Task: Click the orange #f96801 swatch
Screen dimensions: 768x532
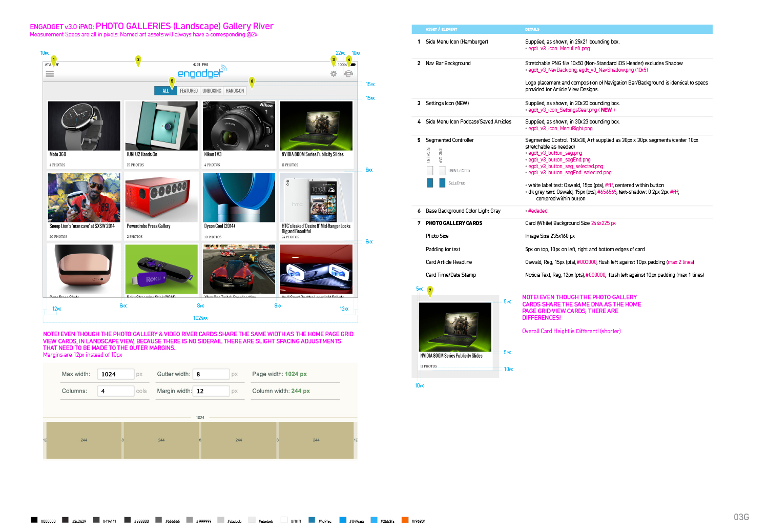Action: tap(405, 520)
